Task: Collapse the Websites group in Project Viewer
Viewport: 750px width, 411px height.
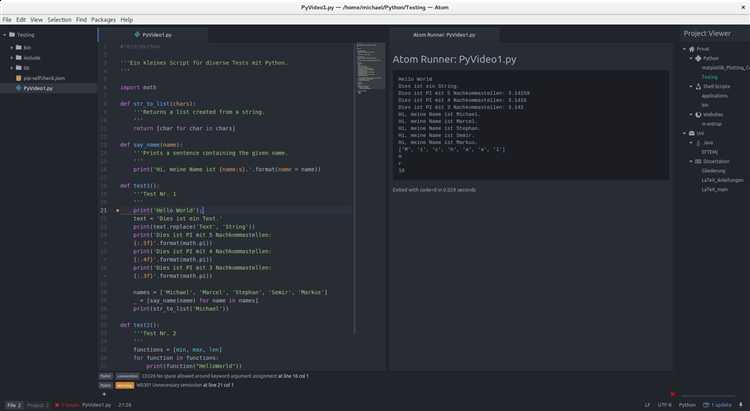Action: pos(691,115)
